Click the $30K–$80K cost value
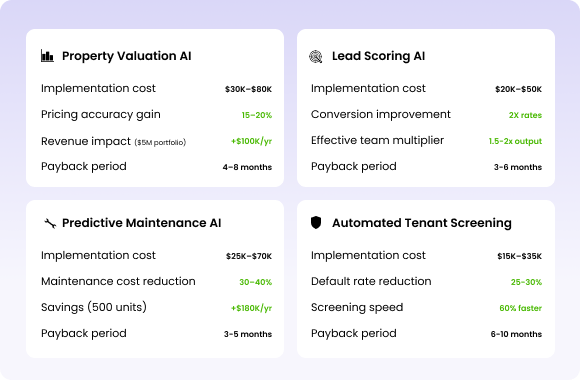The height and width of the screenshot is (380, 580). pyautogui.click(x=248, y=89)
